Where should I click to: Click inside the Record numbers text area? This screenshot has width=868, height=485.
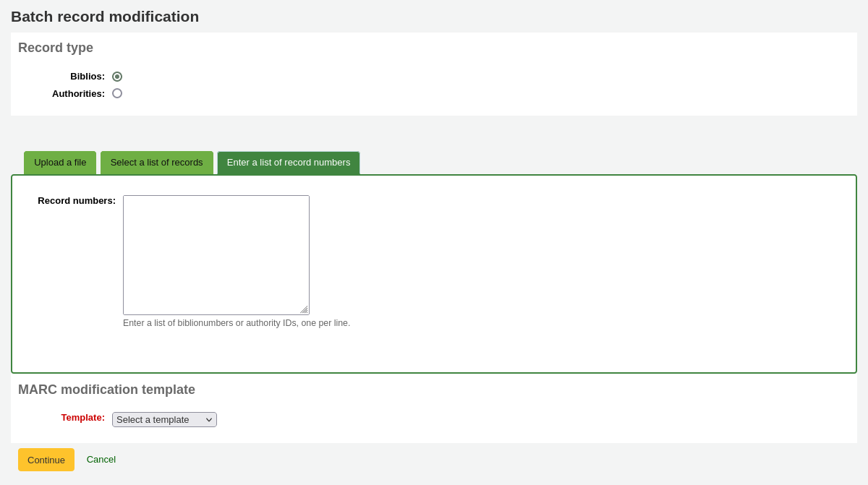pos(216,254)
